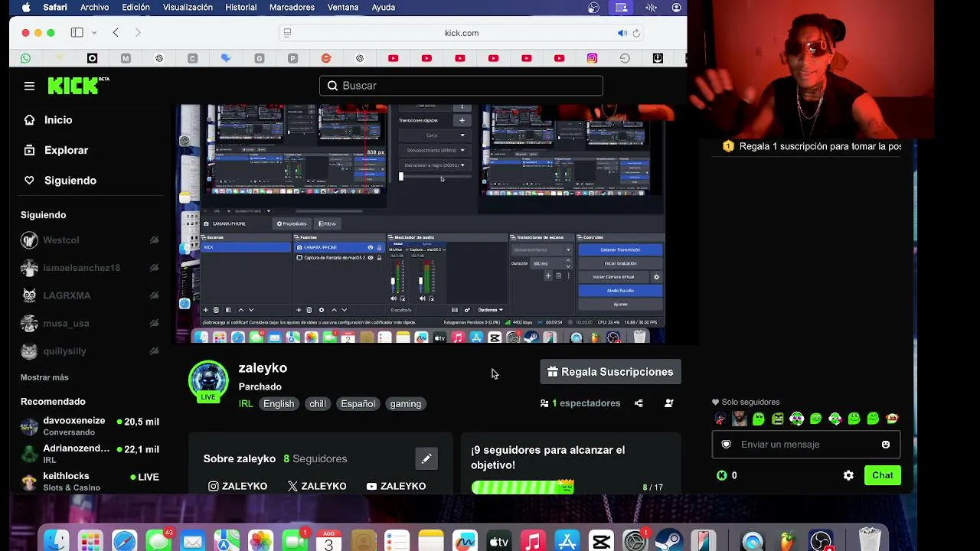980x551 pixels.
Task: Open the ZALEYKO YouTube link
Action: tap(396, 486)
